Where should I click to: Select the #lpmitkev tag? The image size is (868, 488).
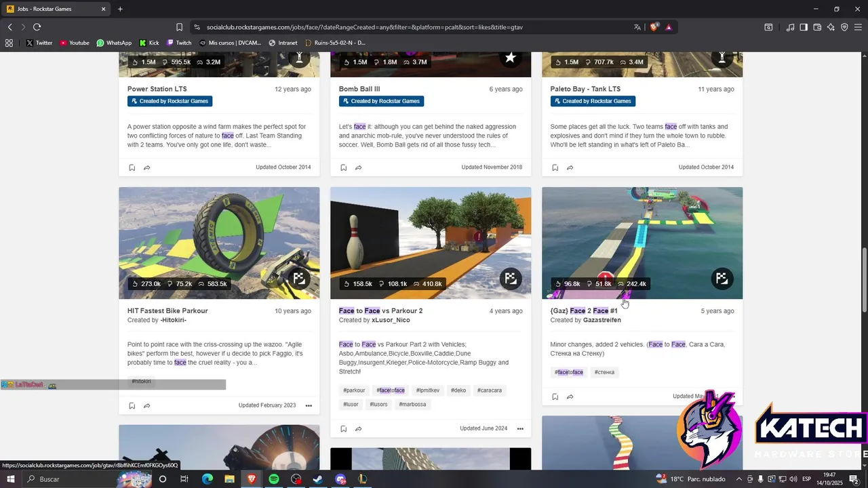(x=428, y=390)
